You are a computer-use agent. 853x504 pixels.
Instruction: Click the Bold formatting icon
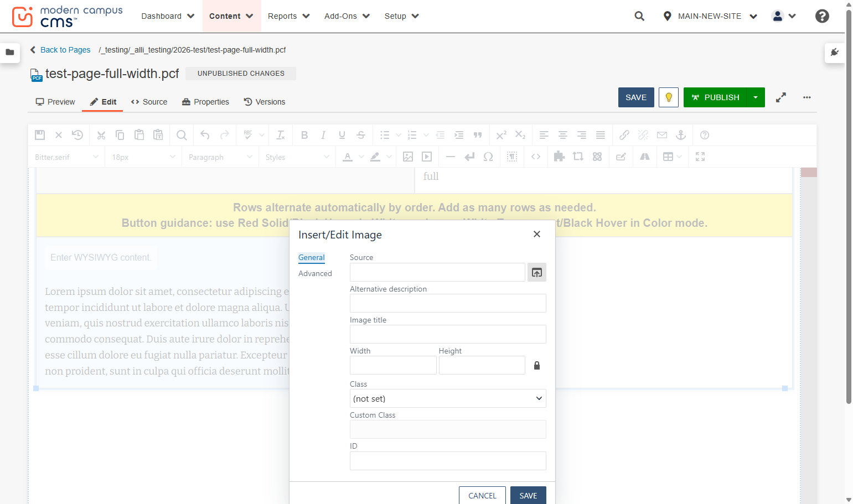pyautogui.click(x=304, y=135)
